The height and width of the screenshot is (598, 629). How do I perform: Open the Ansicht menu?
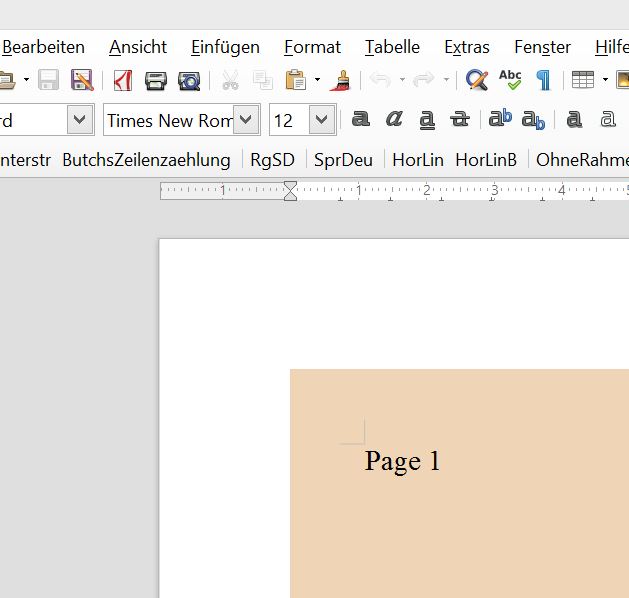coord(138,47)
